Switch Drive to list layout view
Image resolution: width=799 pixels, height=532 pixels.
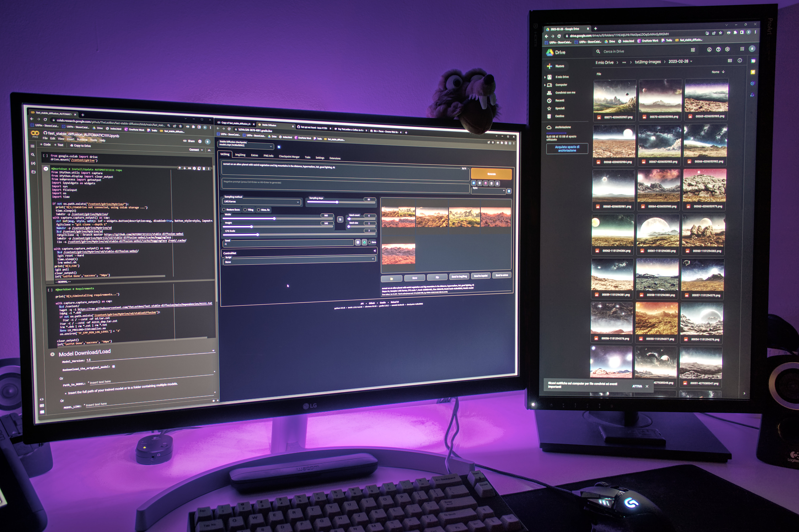(730, 60)
